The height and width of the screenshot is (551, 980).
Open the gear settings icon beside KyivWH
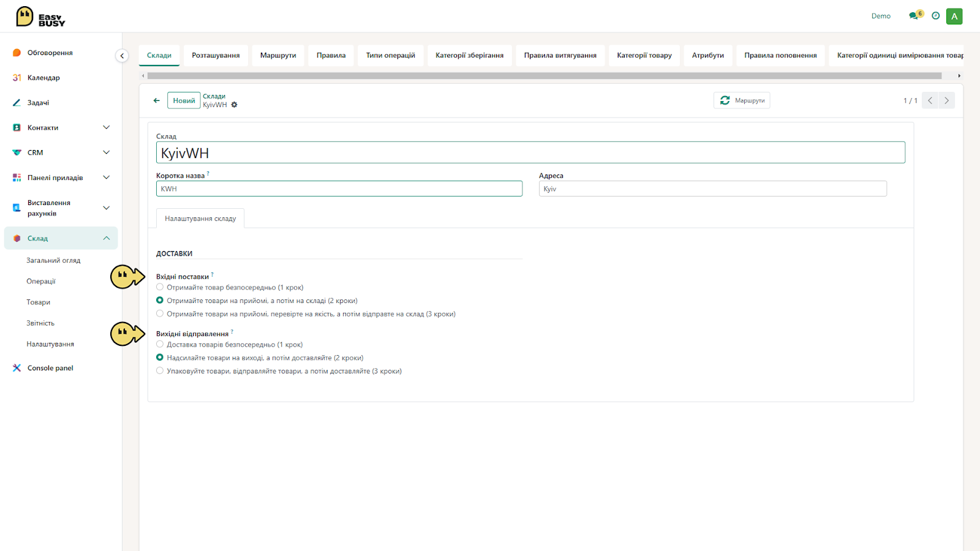click(x=234, y=105)
